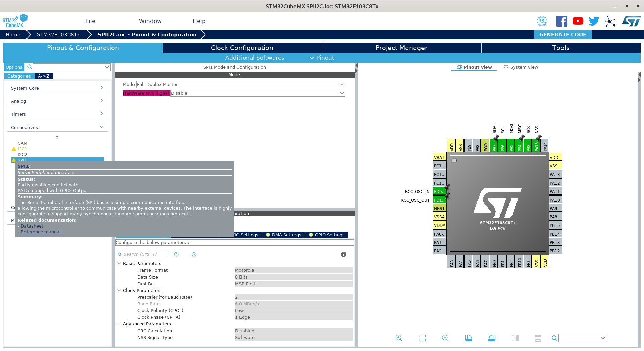644x351 pixels.
Task: Click the STM32CubeMX logo
Action: pyautogui.click(x=15, y=21)
